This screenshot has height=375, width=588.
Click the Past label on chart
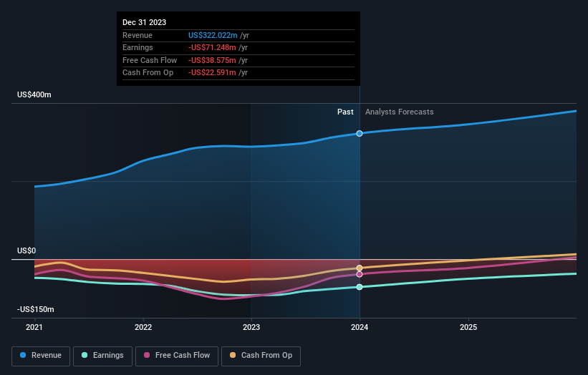pyautogui.click(x=345, y=112)
